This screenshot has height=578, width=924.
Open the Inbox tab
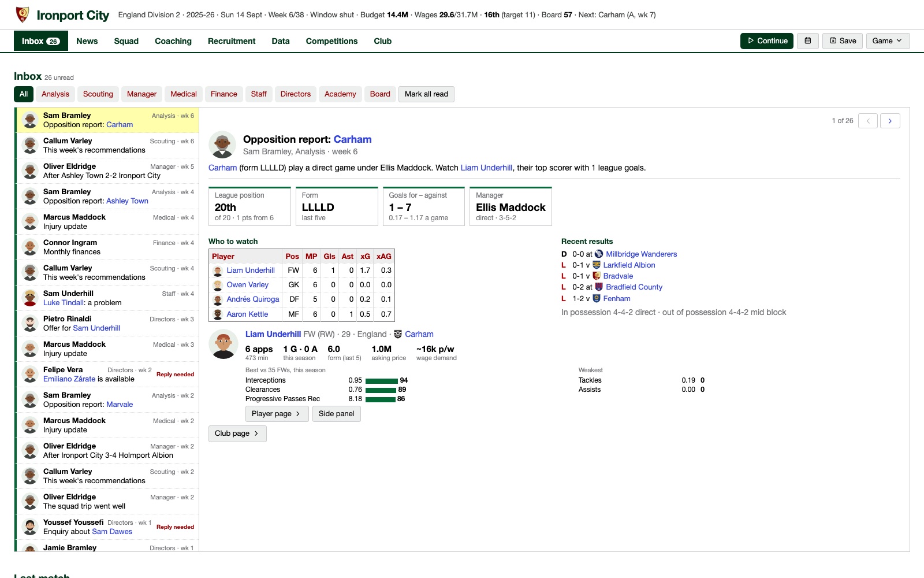pyautogui.click(x=41, y=41)
